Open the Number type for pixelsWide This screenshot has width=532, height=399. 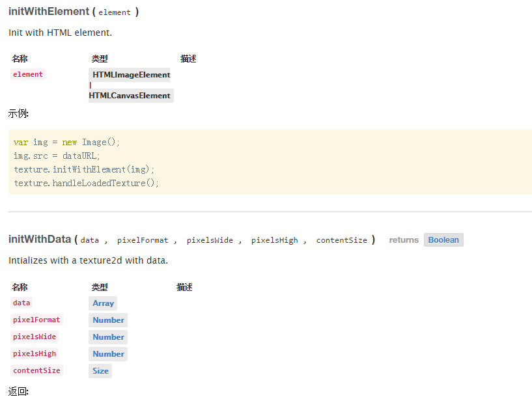[108, 337]
